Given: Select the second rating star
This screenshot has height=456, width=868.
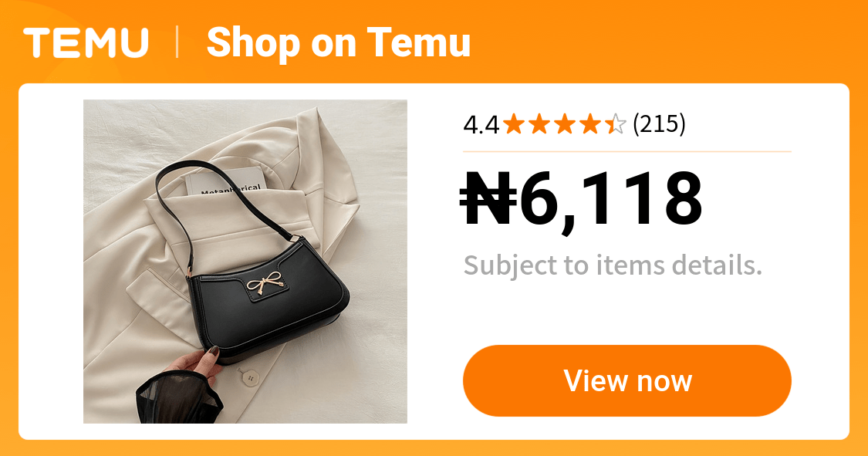Looking at the screenshot, I should click(539, 124).
